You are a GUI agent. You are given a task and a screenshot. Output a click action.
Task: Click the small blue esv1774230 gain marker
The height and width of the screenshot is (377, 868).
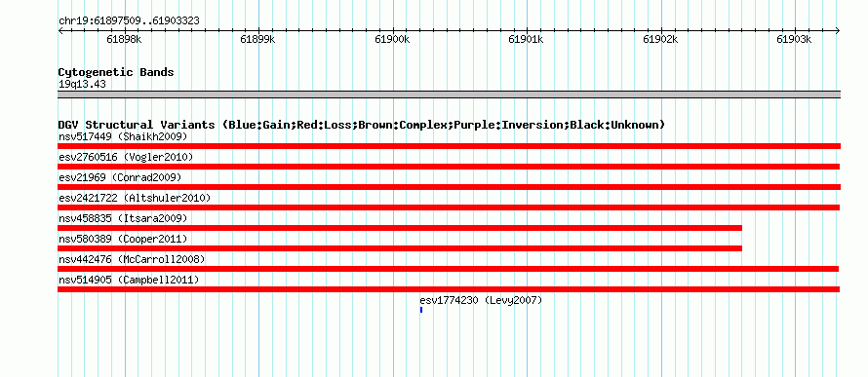click(x=421, y=310)
